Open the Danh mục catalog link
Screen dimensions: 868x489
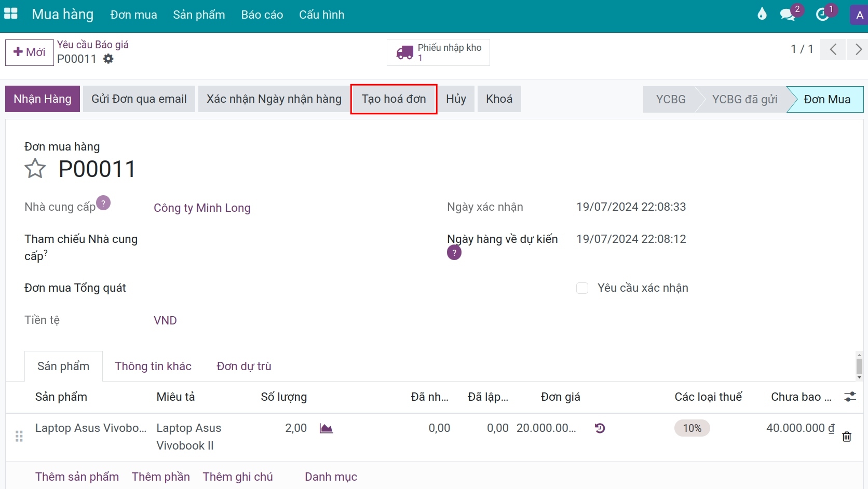[x=331, y=477]
